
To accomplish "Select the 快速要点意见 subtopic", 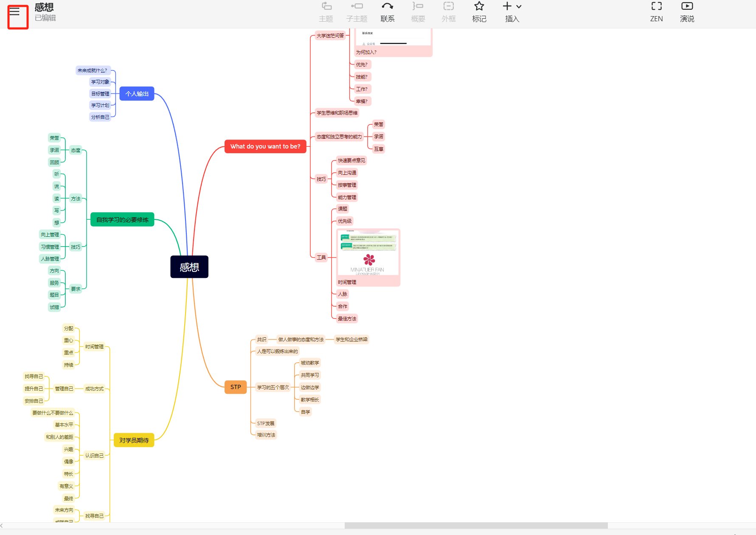I will pos(351,160).
